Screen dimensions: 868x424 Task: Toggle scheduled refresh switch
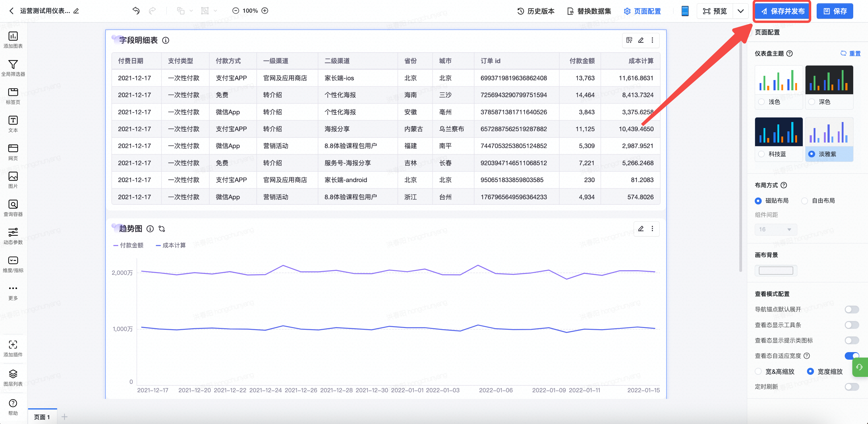click(x=851, y=387)
